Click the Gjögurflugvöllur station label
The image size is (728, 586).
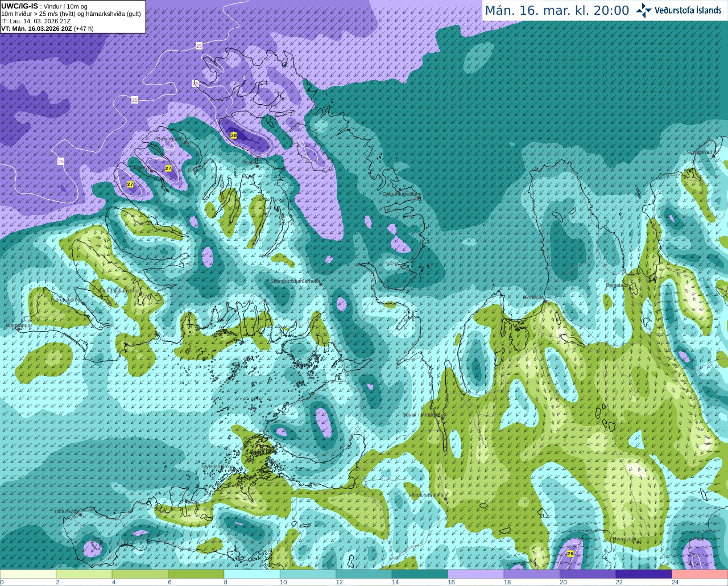[x=400, y=194]
